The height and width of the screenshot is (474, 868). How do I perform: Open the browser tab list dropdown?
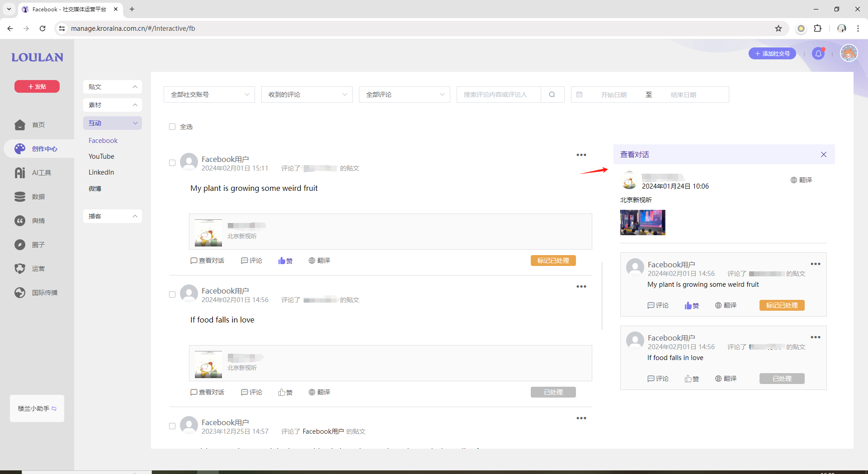tap(9, 9)
